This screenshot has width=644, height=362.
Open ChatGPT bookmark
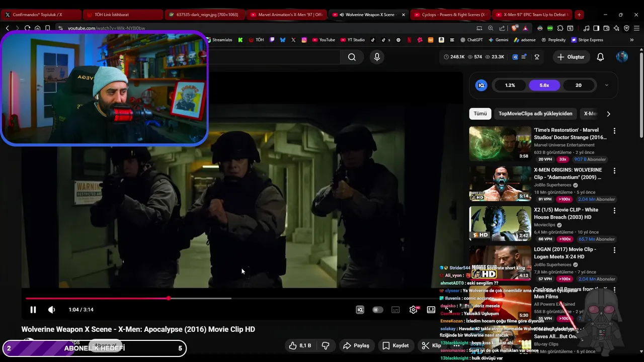click(471, 40)
